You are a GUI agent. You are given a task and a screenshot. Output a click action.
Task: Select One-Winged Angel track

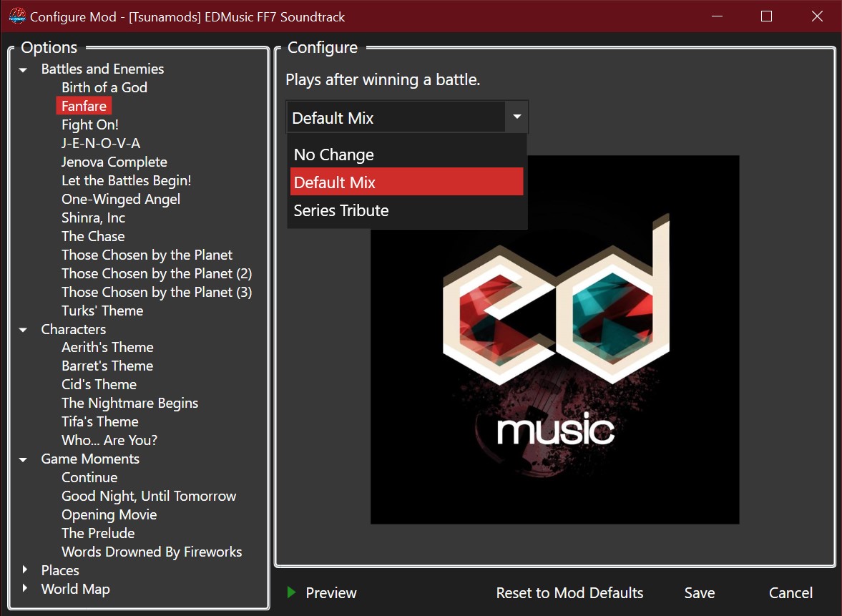click(x=121, y=199)
